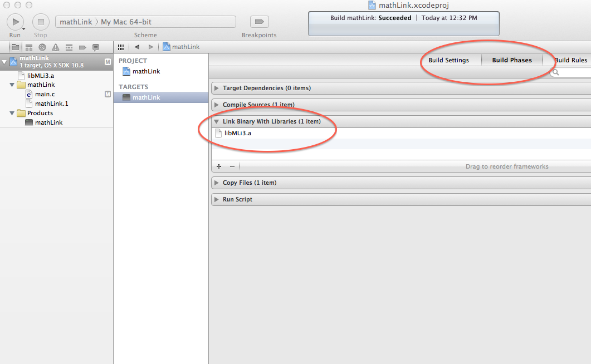Screen dimensions: 591x364
Task: Show the Issue navigator warning icon
Action: (x=55, y=47)
